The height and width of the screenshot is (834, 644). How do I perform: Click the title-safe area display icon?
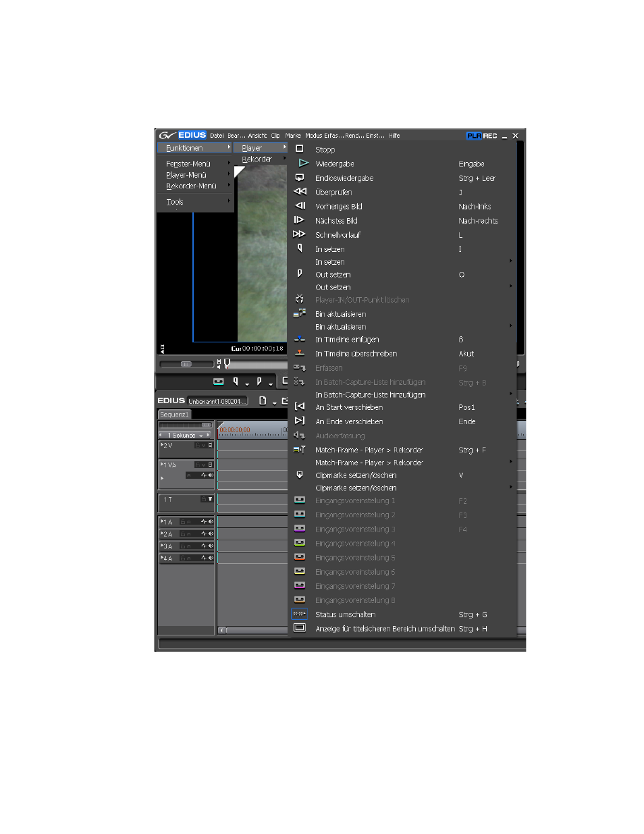(x=300, y=628)
